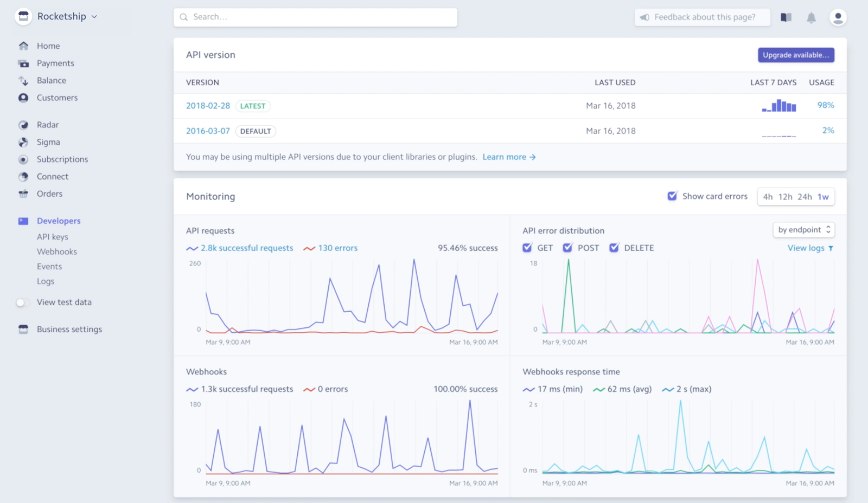The height and width of the screenshot is (503, 868).
Task: Disable the DELETE method checkbox
Action: click(614, 248)
